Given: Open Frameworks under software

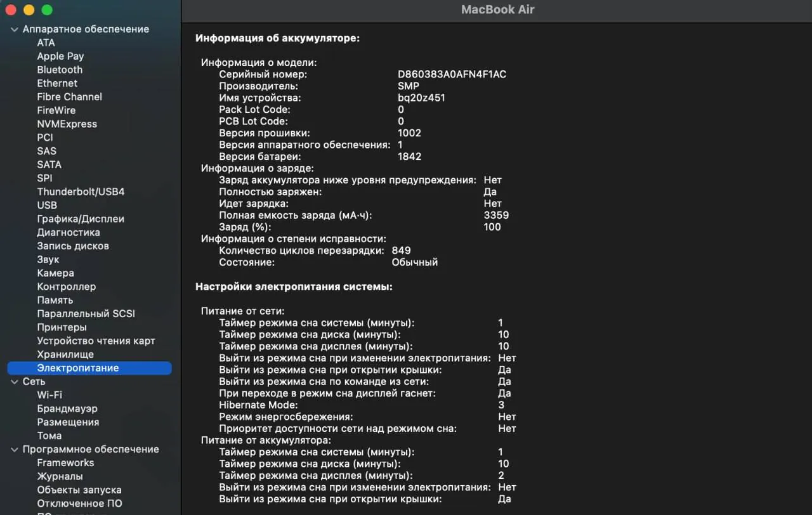Looking at the screenshot, I should point(65,463).
